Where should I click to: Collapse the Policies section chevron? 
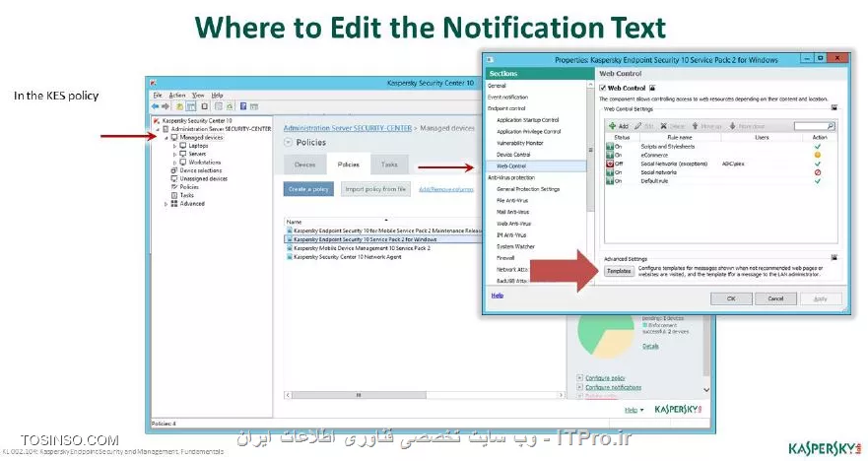[288, 142]
